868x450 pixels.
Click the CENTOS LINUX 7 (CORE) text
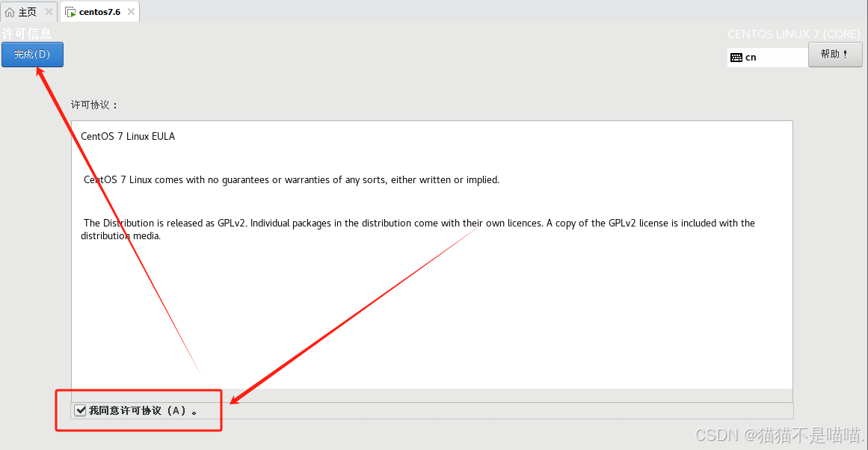pos(794,34)
